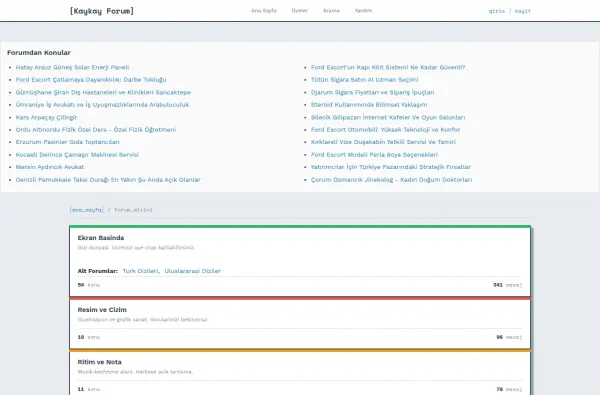
Task: Open topic Mersin Aydıncık Avukat
Action: pyautogui.click(x=50, y=167)
